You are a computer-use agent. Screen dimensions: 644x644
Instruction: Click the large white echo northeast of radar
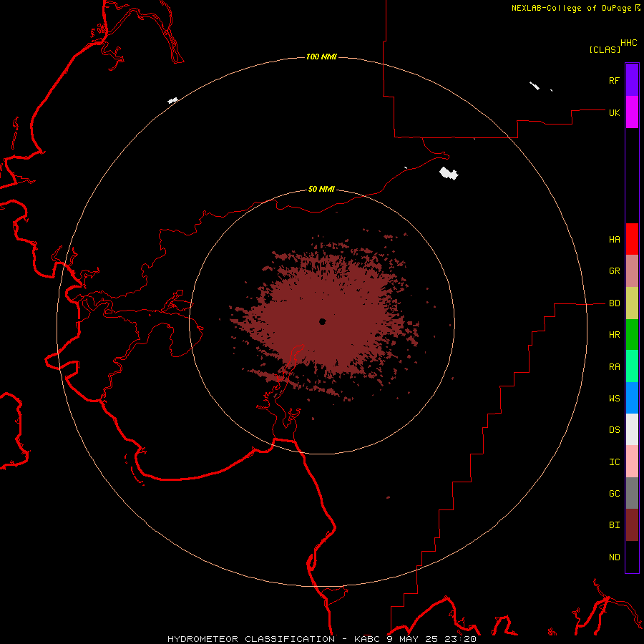(449, 173)
